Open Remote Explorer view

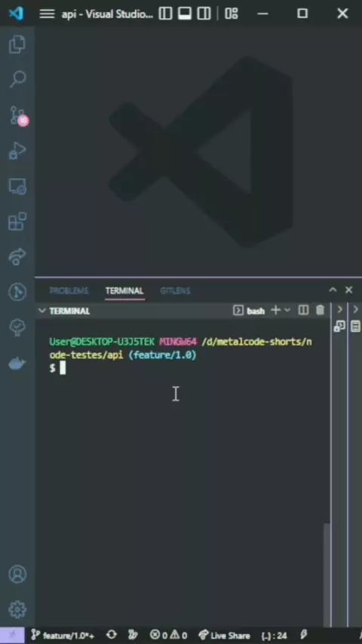(x=17, y=186)
